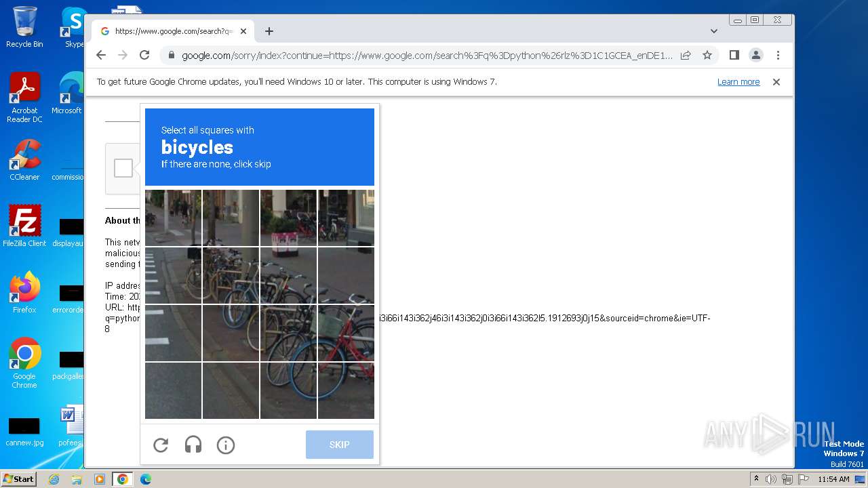Select captcha tile row three, column one

coord(173,333)
